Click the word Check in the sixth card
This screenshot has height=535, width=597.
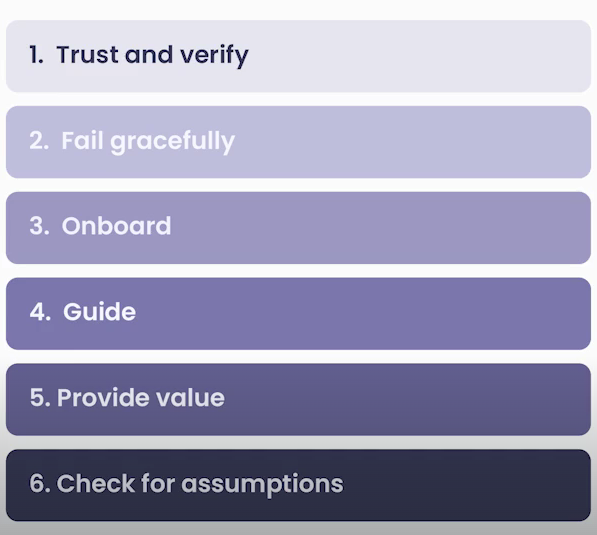click(x=96, y=484)
